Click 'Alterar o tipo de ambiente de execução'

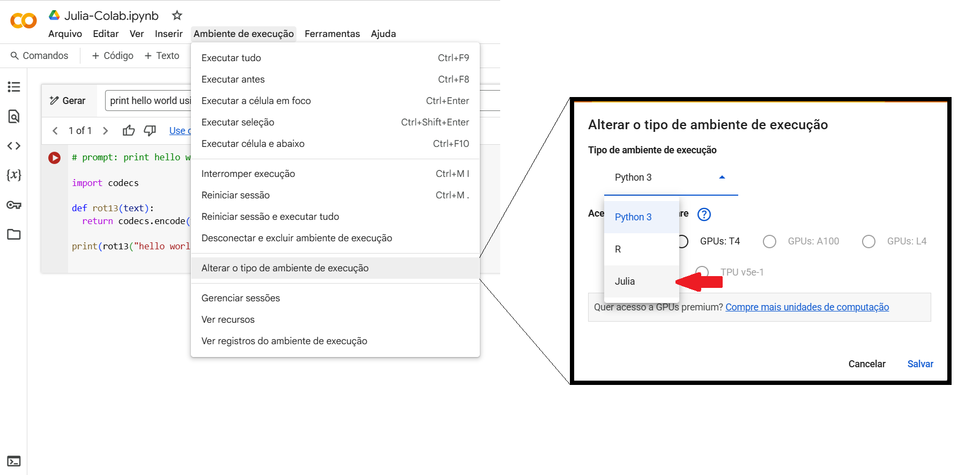(x=285, y=268)
